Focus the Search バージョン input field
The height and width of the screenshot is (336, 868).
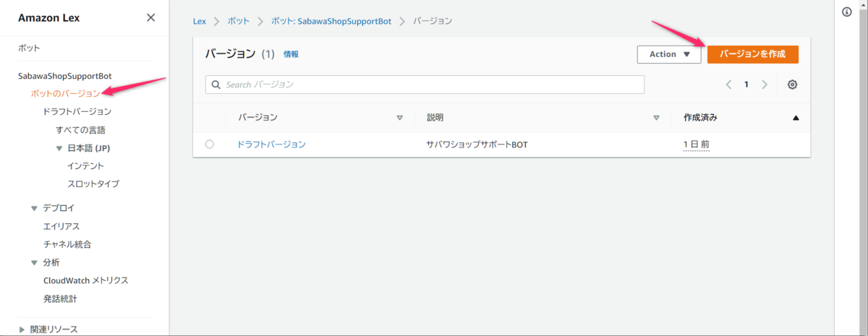coord(425,85)
